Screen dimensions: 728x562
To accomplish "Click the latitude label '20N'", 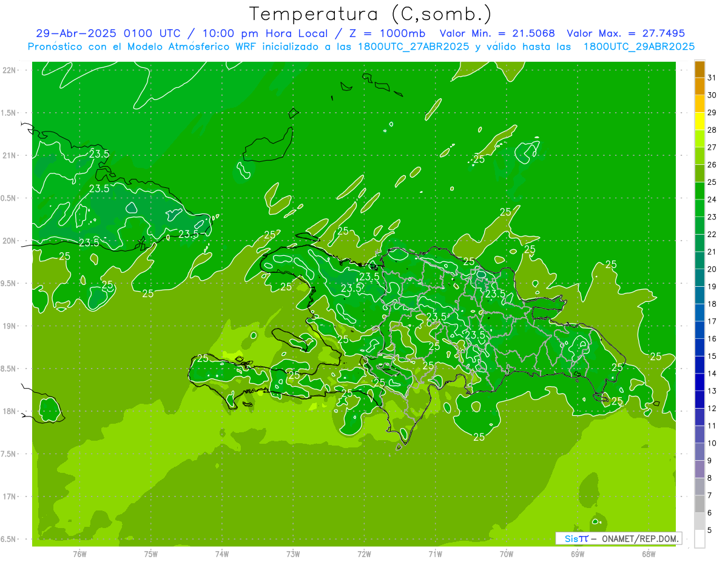I will coord(9,241).
